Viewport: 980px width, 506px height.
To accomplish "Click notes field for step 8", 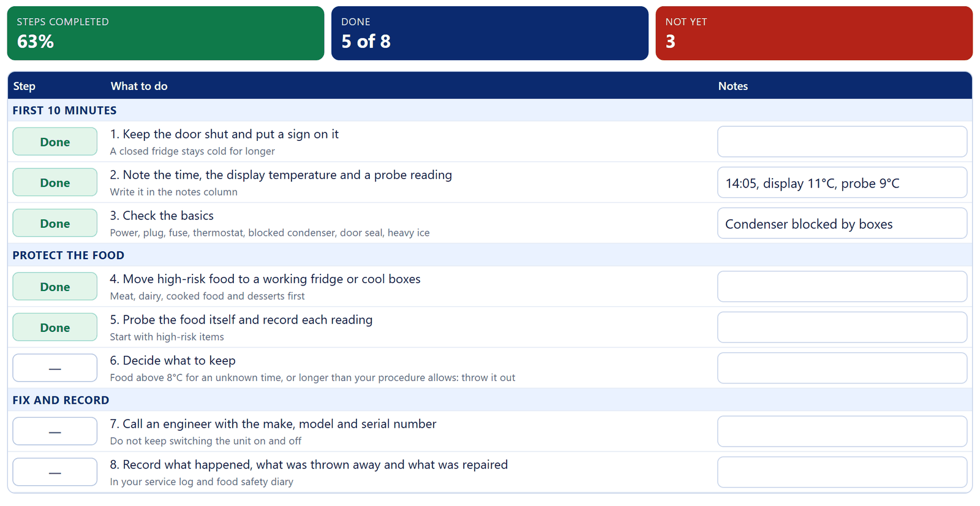I will click(x=842, y=472).
